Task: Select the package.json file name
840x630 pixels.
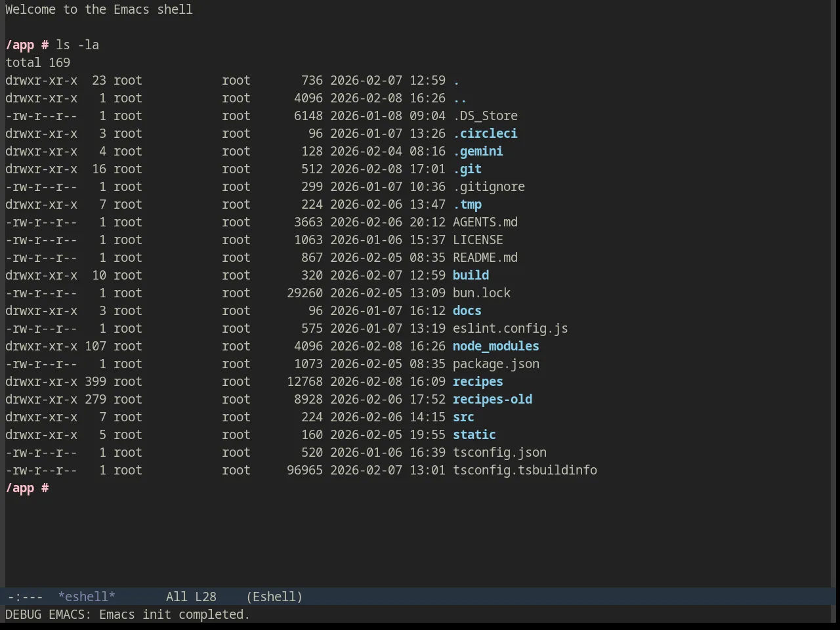Action: click(496, 364)
